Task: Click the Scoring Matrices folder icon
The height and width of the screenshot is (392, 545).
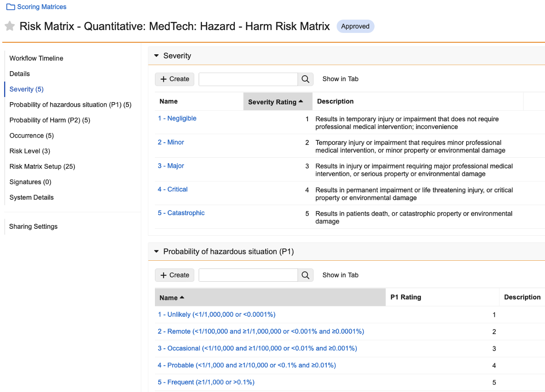Action: pyautogui.click(x=11, y=6)
